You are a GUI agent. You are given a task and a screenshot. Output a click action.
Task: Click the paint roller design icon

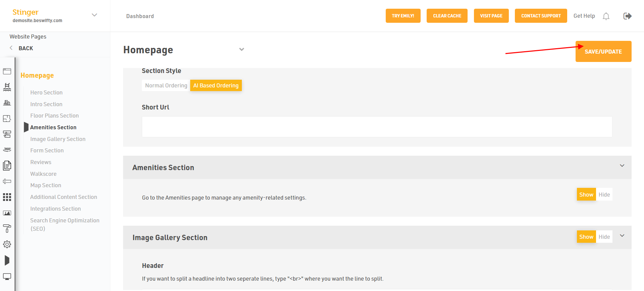7,228
